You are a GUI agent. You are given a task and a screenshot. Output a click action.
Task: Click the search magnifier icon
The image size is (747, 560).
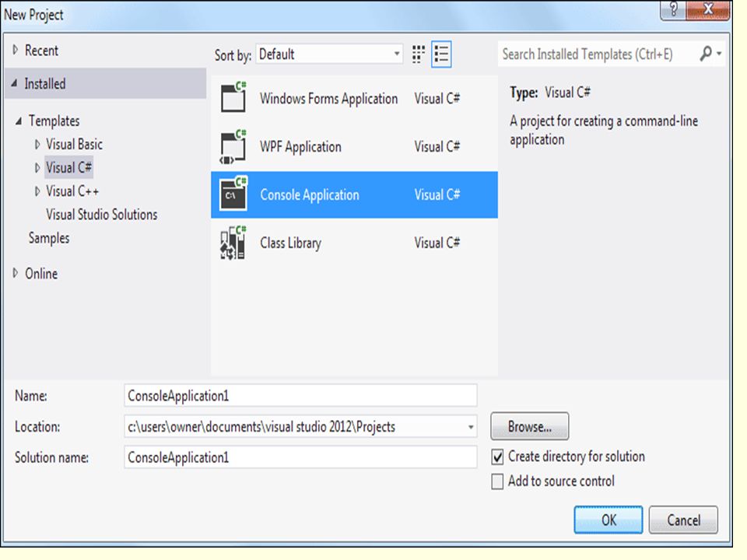[x=706, y=54]
